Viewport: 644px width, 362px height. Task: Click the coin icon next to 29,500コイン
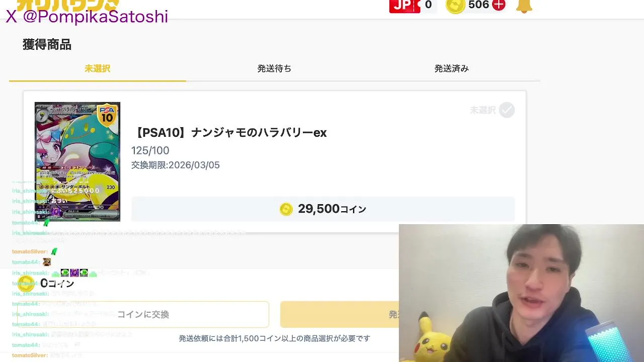[x=286, y=209]
